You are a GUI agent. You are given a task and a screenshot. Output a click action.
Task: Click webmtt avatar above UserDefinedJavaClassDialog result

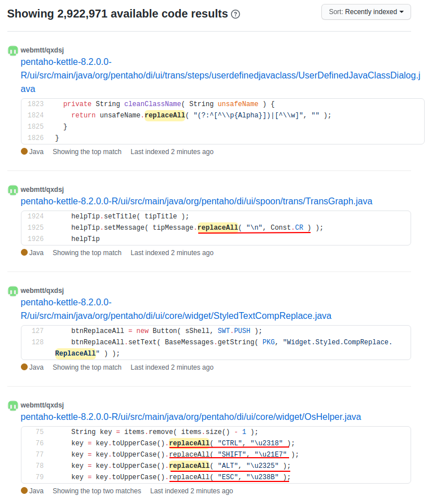tap(13, 50)
